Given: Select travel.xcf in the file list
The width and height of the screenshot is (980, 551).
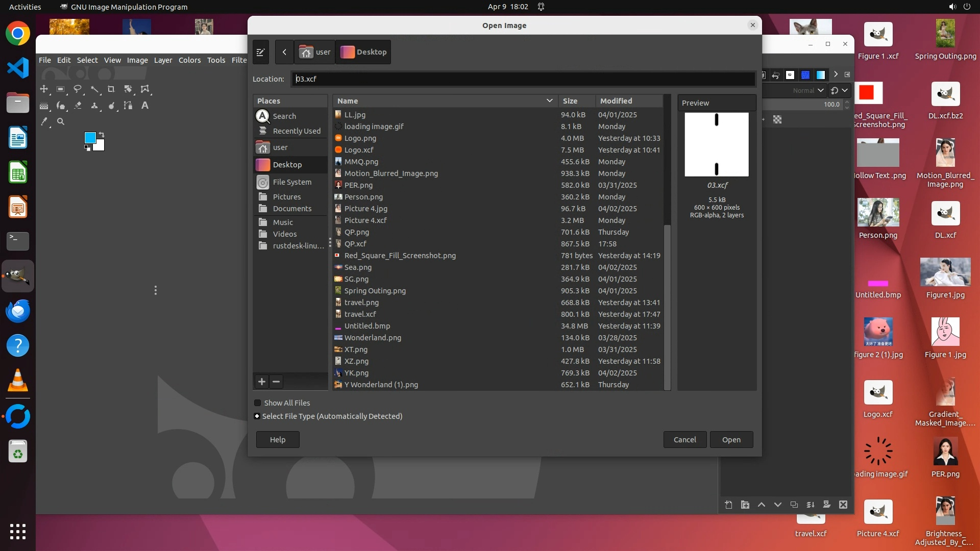Looking at the screenshot, I should tap(360, 314).
